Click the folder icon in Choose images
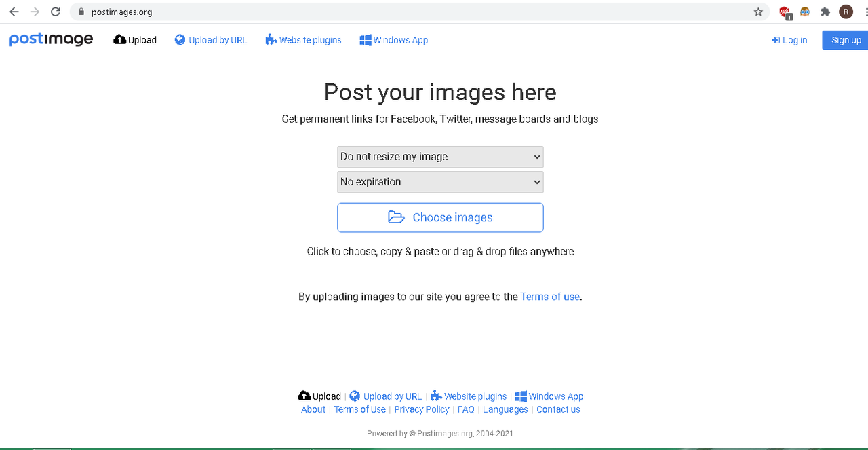The width and height of the screenshot is (868, 450). click(x=396, y=217)
